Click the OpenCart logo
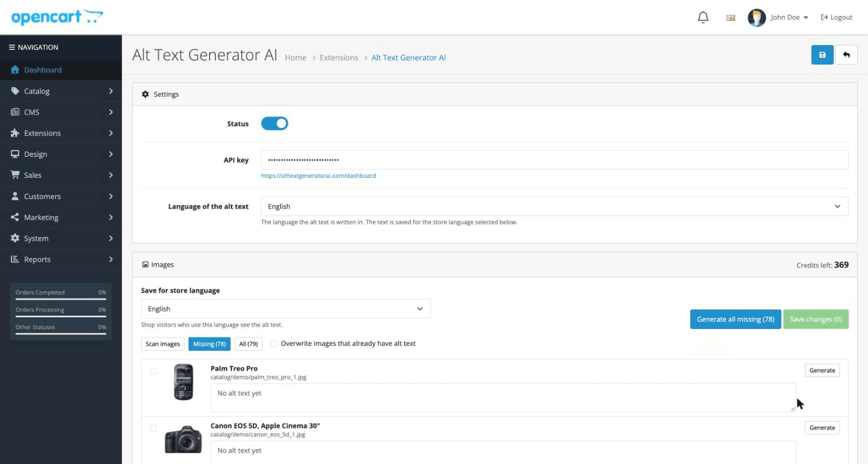 tap(57, 17)
